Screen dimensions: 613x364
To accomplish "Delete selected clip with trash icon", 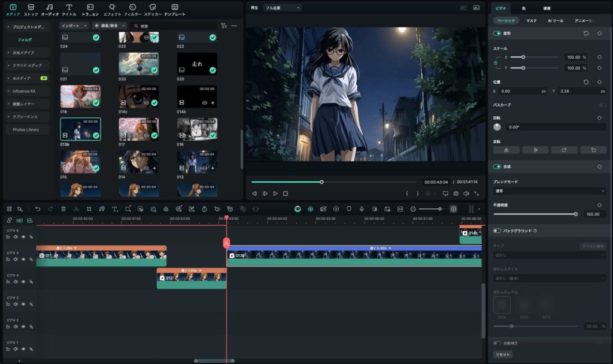I will (63, 209).
